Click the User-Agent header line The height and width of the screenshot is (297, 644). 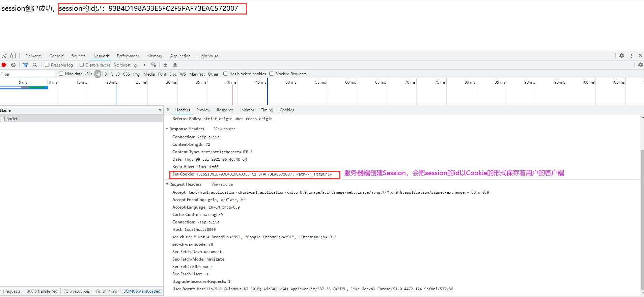(x=313, y=289)
